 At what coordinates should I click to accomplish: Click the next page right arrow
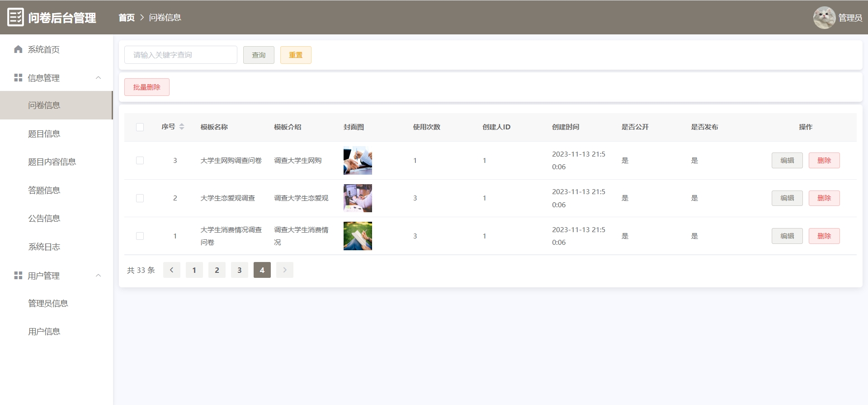284,270
